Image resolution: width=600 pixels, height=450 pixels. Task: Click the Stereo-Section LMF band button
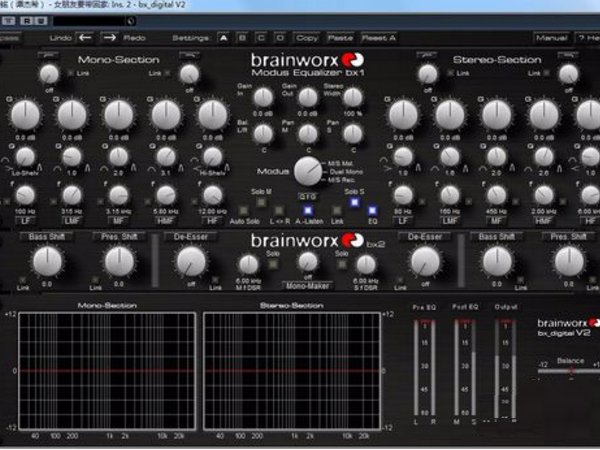(x=450, y=220)
